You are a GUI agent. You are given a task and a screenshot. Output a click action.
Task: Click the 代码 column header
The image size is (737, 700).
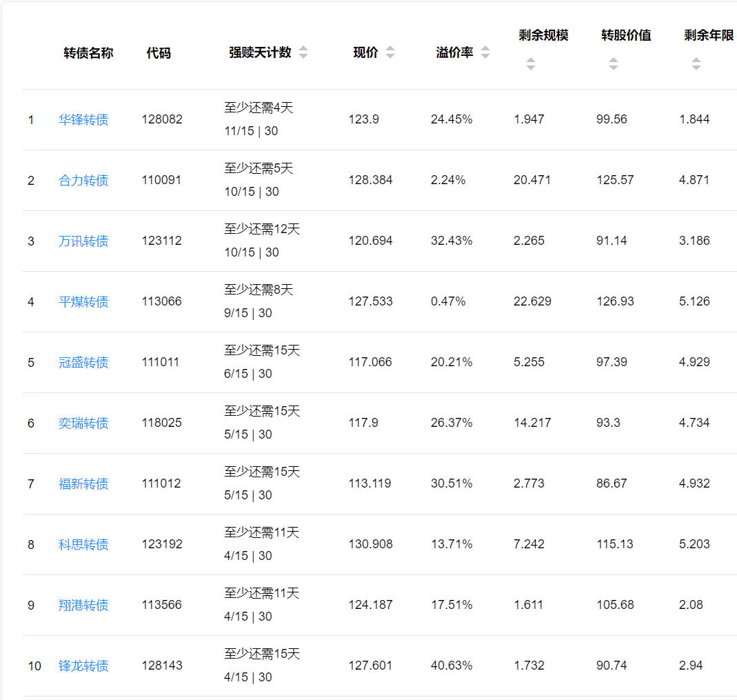[x=159, y=53]
